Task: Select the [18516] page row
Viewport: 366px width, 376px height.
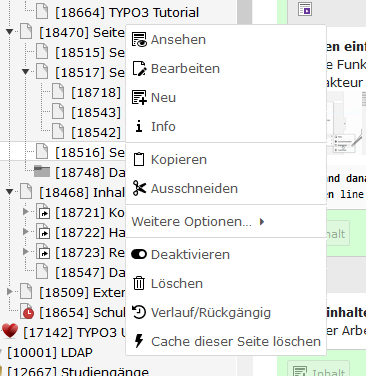Action: click(x=90, y=152)
